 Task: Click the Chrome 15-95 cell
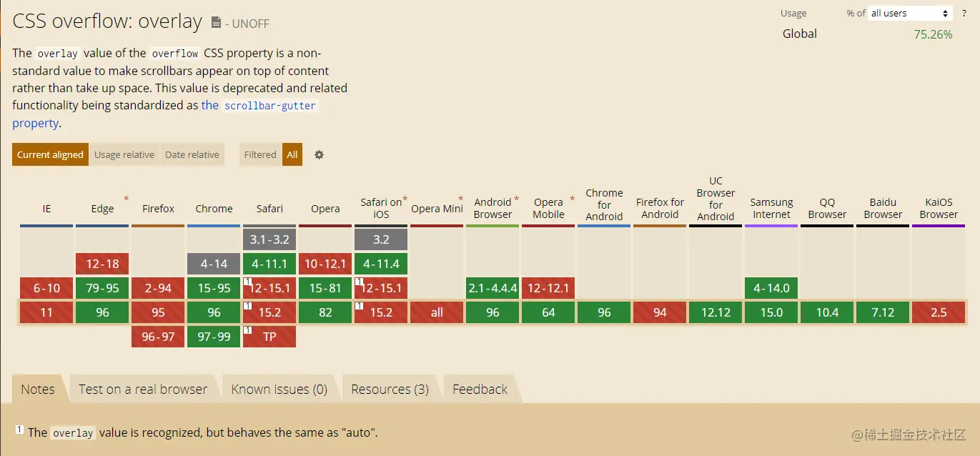coord(214,288)
